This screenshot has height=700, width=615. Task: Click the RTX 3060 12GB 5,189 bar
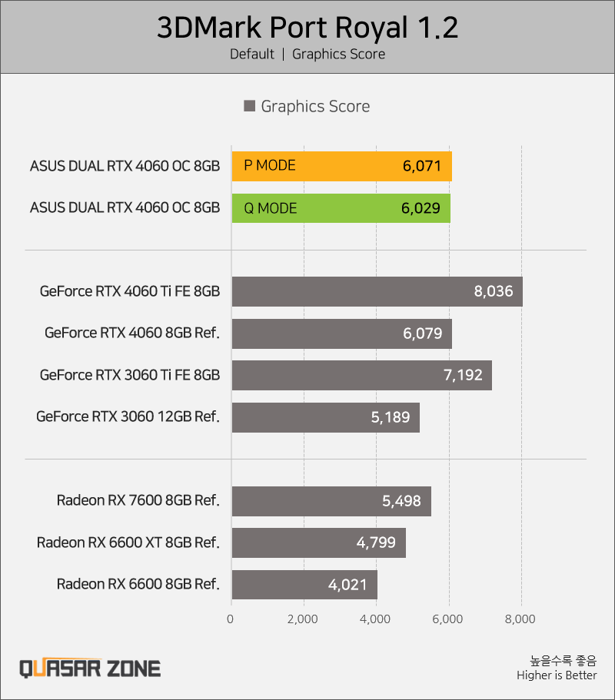click(x=326, y=417)
